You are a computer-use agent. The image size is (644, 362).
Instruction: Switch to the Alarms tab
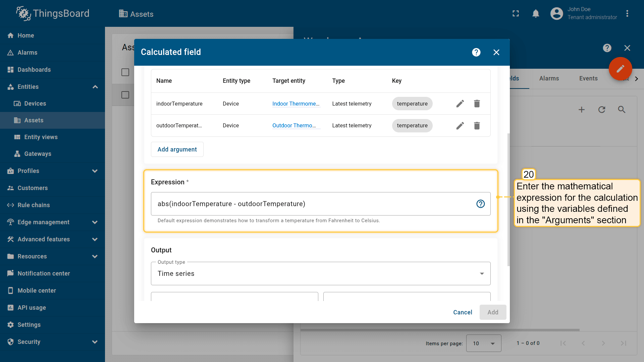click(549, 78)
